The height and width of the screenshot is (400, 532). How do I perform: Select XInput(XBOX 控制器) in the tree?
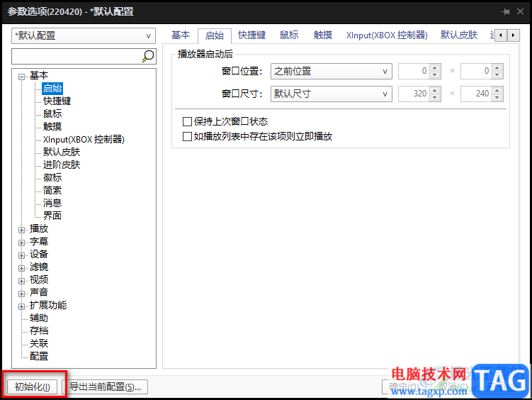coord(84,139)
